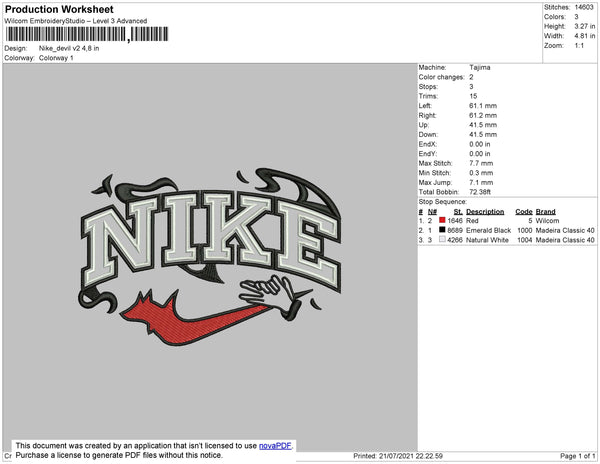This screenshot has width=600, height=464.
Task: Click the Stitches value '14603'
Action: [584, 7]
